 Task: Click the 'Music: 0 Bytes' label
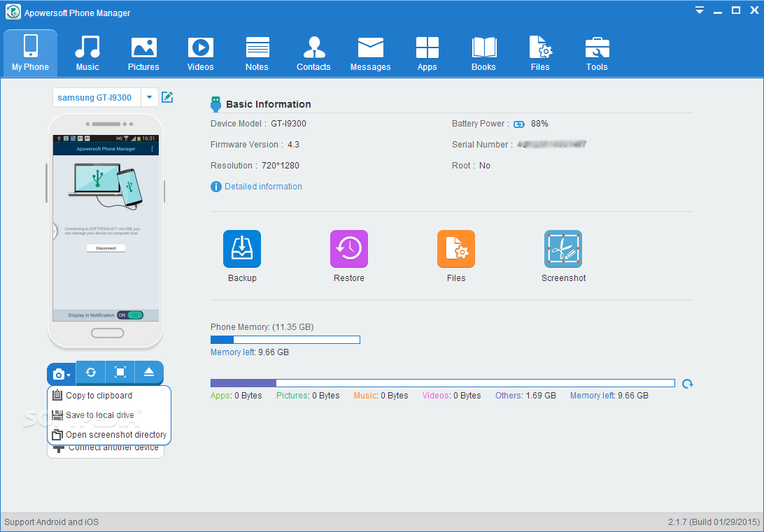[381, 396]
